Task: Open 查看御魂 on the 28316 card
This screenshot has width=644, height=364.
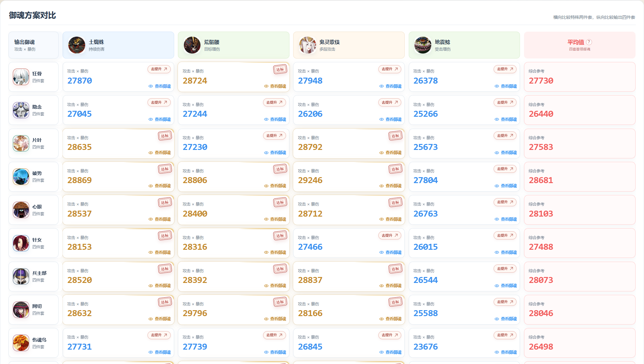Action: 275,253
